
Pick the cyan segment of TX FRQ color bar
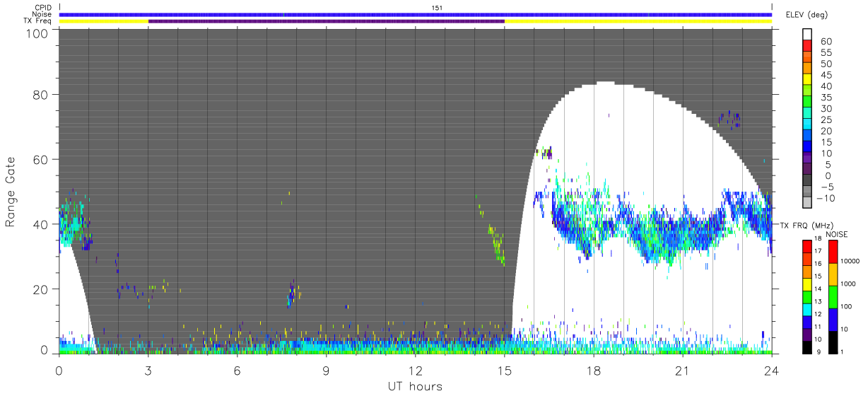point(809,308)
